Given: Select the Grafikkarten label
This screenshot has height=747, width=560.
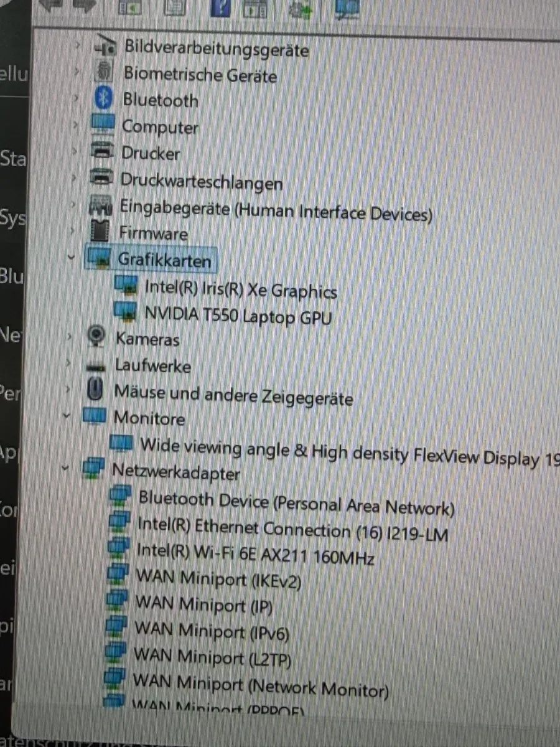Looking at the screenshot, I should click(x=164, y=260).
